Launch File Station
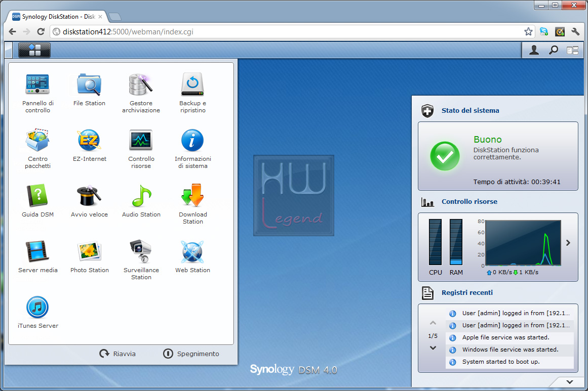 tap(89, 89)
